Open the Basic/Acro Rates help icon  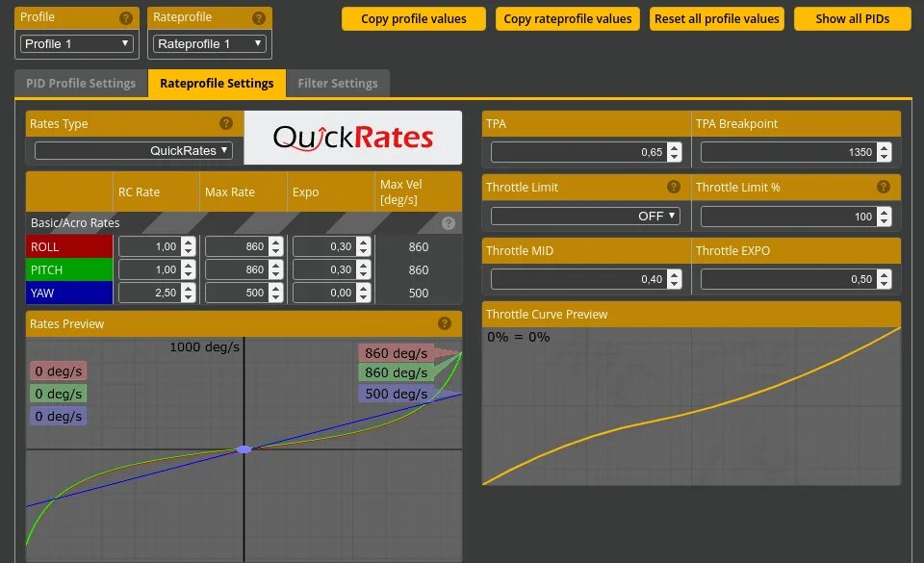point(449,223)
